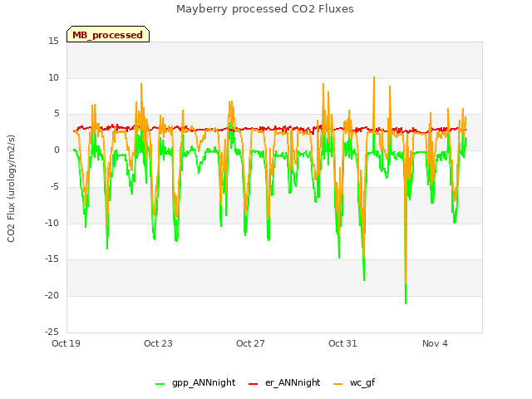Screen dimensions: 532x399
Task: Click the -15 y-axis tick label
Action: coord(52,259)
